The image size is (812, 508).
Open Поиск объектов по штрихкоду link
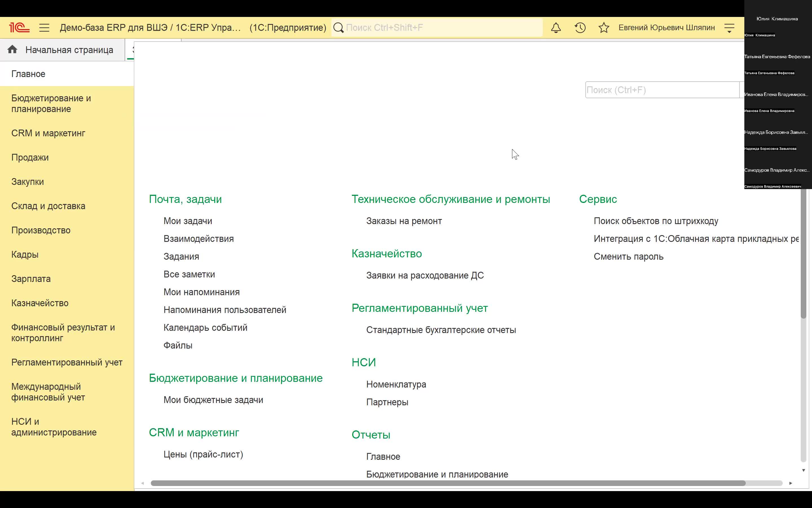tap(656, 221)
